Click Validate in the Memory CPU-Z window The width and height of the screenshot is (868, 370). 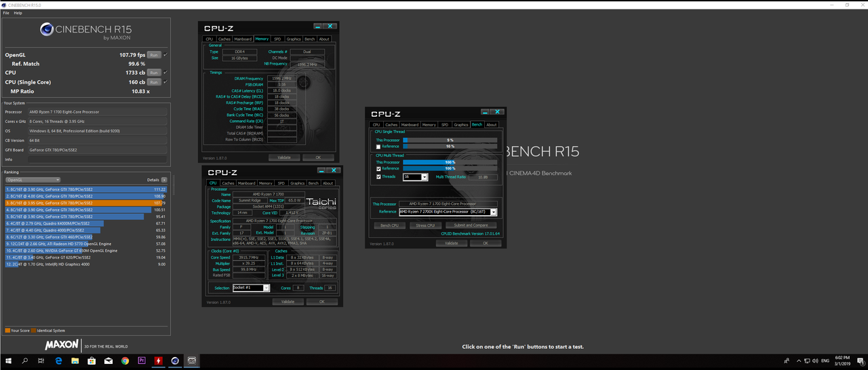[x=284, y=158]
